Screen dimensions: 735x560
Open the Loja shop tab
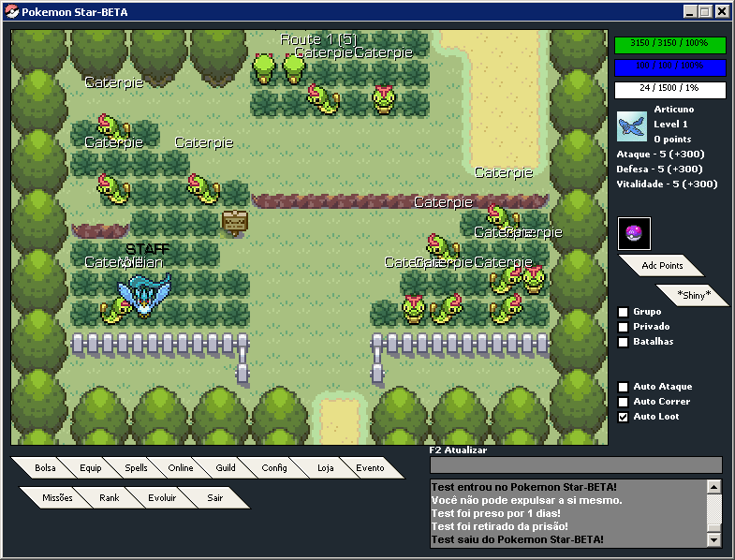point(325,467)
